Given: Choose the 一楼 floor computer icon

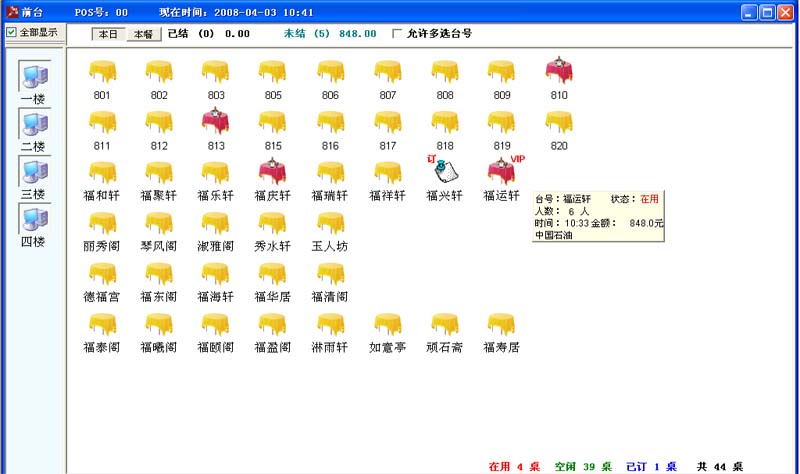Looking at the screenshot, I should coord(33,76).
